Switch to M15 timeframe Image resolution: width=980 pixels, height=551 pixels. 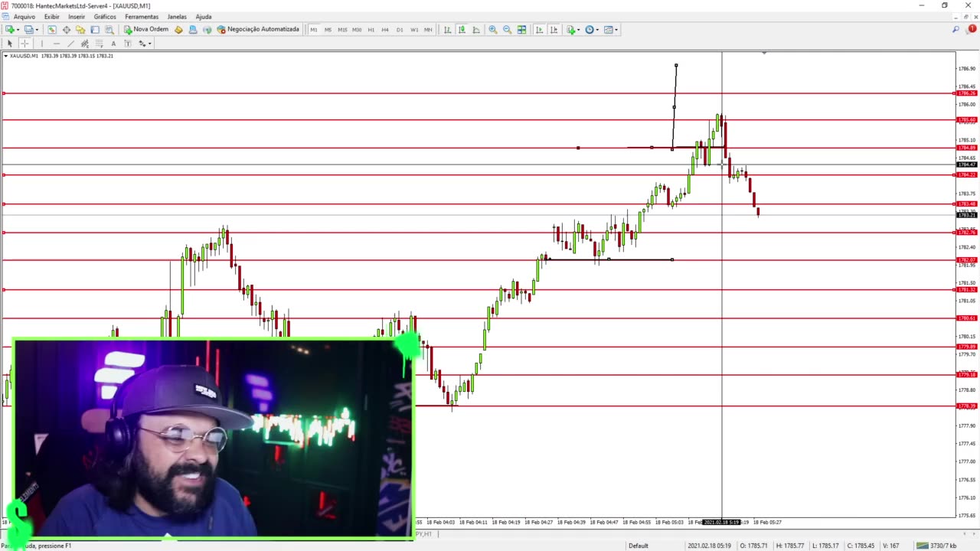pyautogui.click(x=342, y=30)
